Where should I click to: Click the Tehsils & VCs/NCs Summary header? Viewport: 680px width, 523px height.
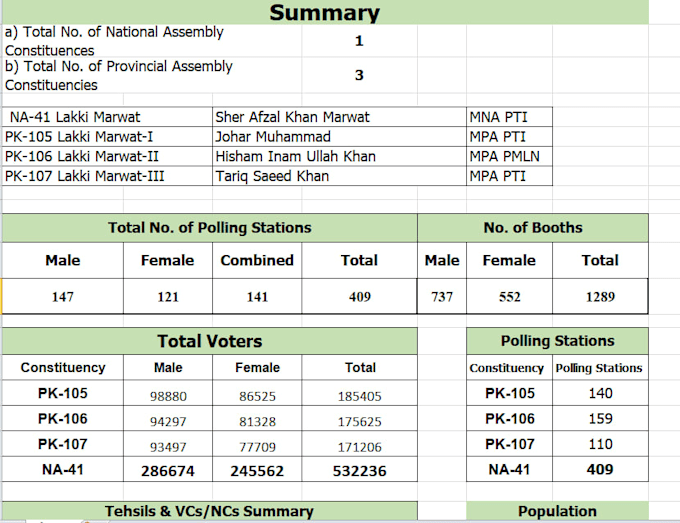click(209, 511)
